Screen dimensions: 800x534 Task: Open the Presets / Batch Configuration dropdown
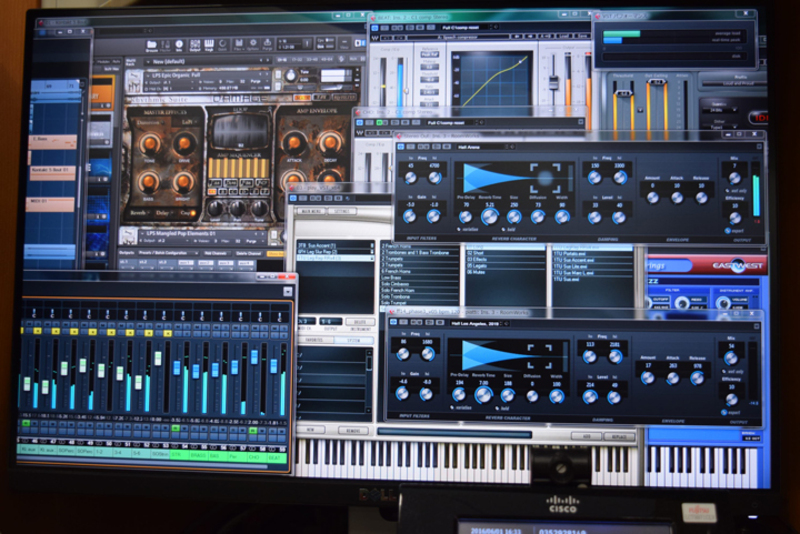pos(167,253)
